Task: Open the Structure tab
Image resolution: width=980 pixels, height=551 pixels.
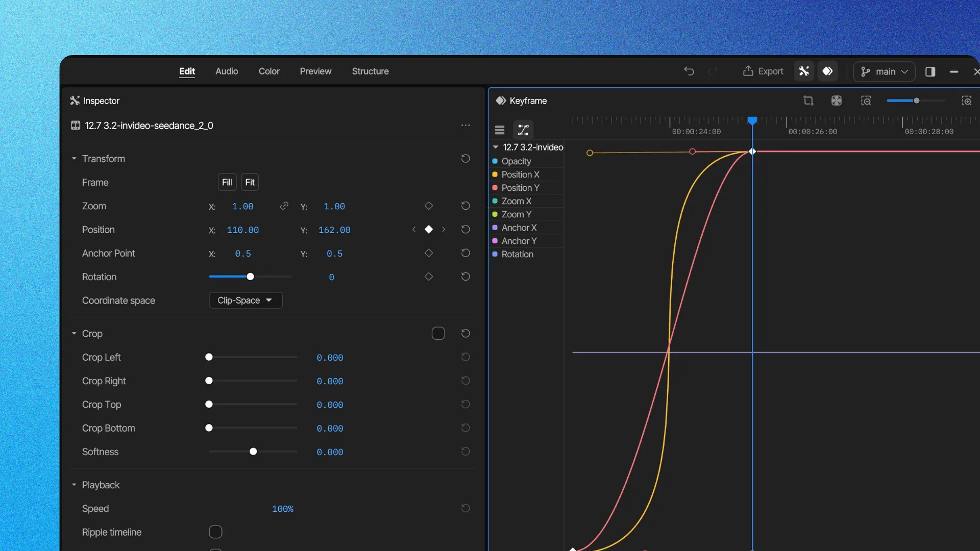Action: click(370, 71)
